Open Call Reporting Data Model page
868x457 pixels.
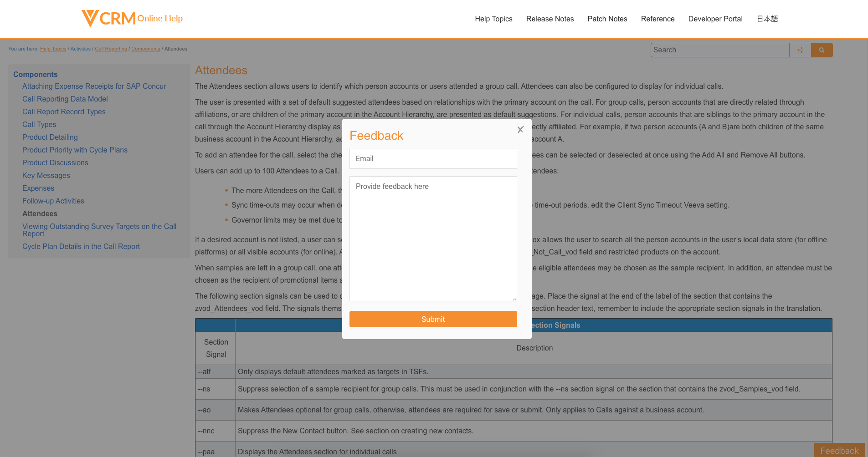(x=65, y=99)
